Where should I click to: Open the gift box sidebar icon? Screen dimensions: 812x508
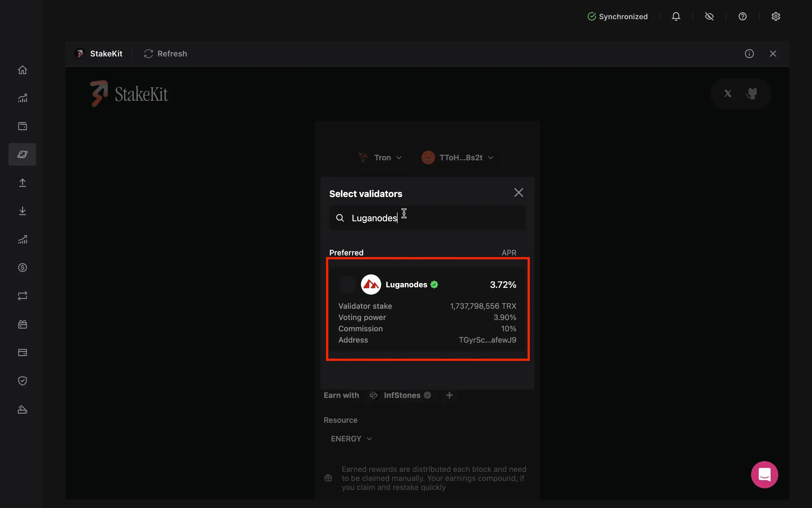point(23,324)
